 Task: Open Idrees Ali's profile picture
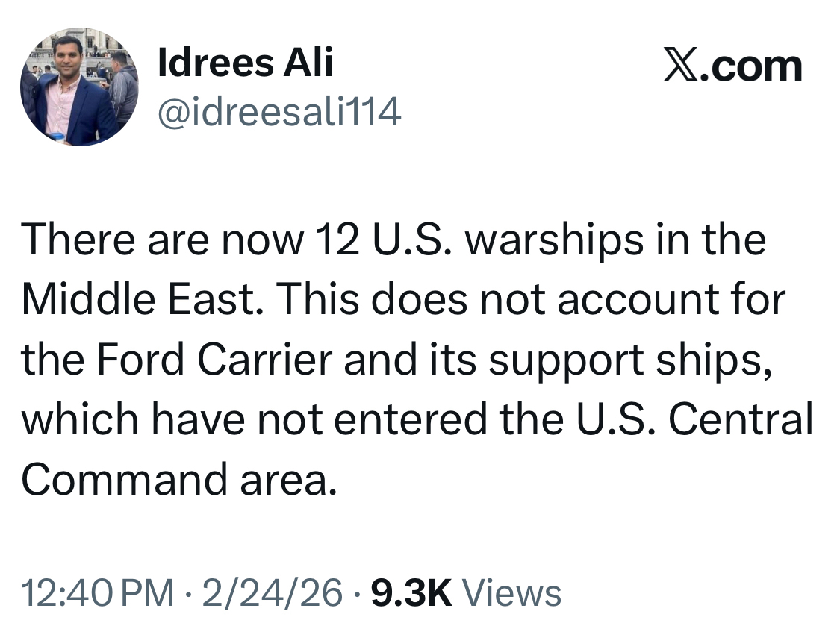(x=78, y=87)
